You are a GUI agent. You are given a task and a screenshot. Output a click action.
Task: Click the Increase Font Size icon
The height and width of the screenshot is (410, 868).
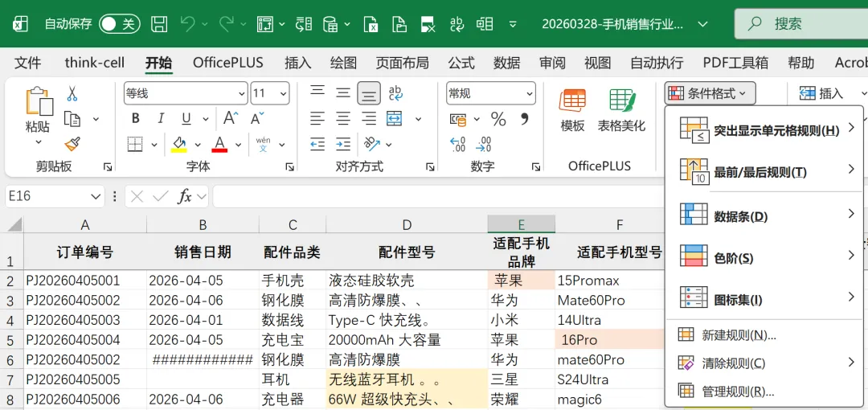231,118
